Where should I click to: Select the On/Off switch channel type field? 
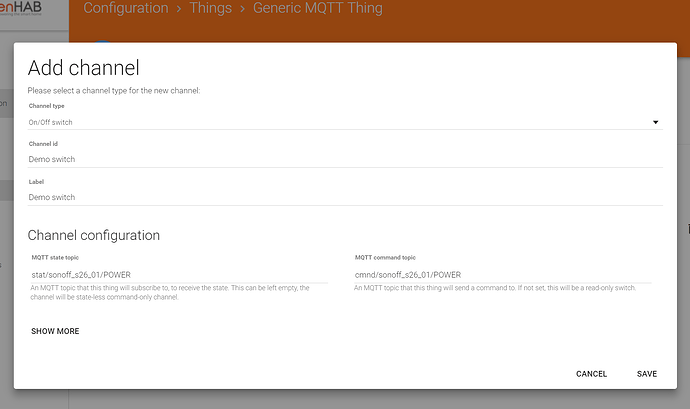tap(345, 122)
